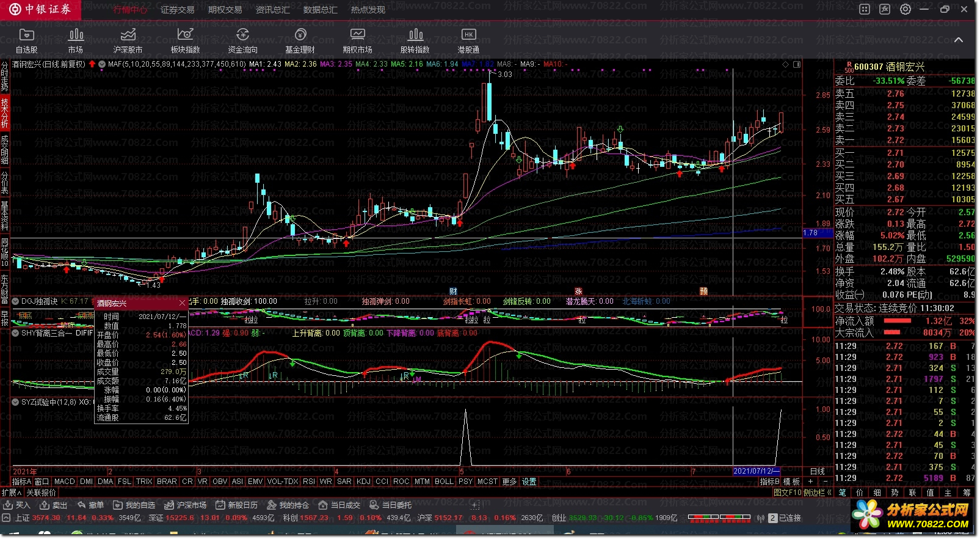
Task: Open the 更多 indicators menu
Action: [x=509, y=482]
